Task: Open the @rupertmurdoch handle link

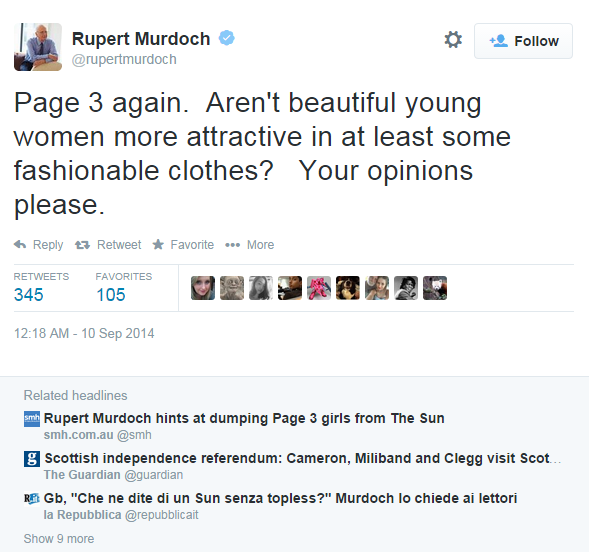Action: [124, 59]
